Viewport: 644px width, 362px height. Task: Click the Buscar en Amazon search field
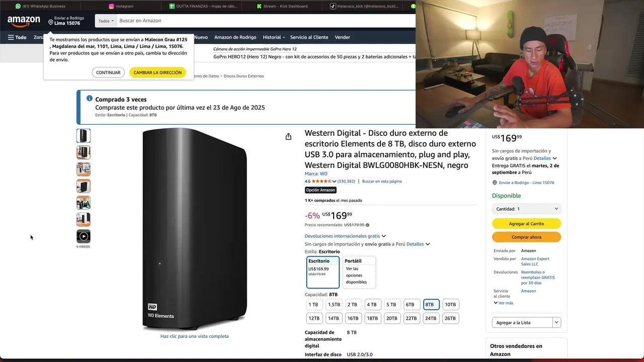coord(266,21)
